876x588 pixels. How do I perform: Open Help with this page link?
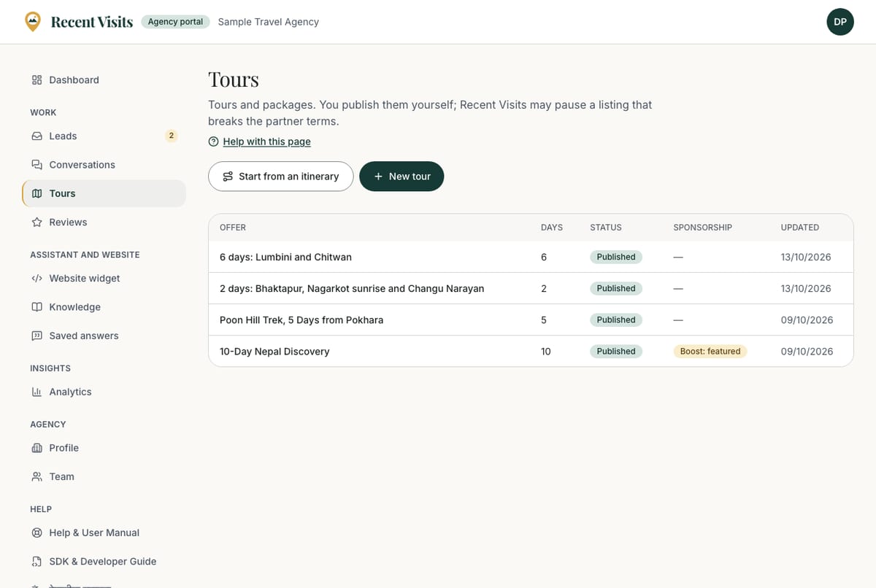pos(267,142)
